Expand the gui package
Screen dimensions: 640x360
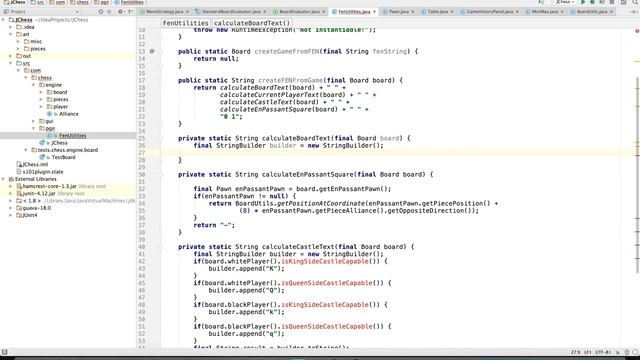click(x=34, y=121)
